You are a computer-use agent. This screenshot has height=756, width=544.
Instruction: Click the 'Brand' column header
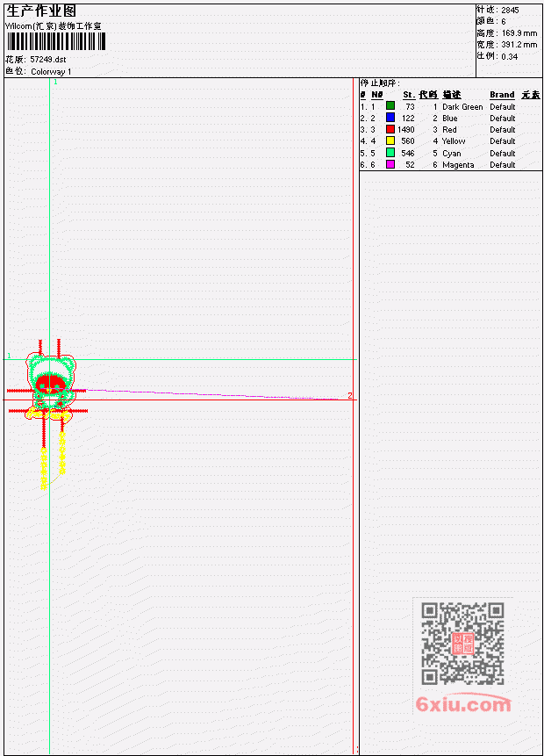tap(502, 95)
